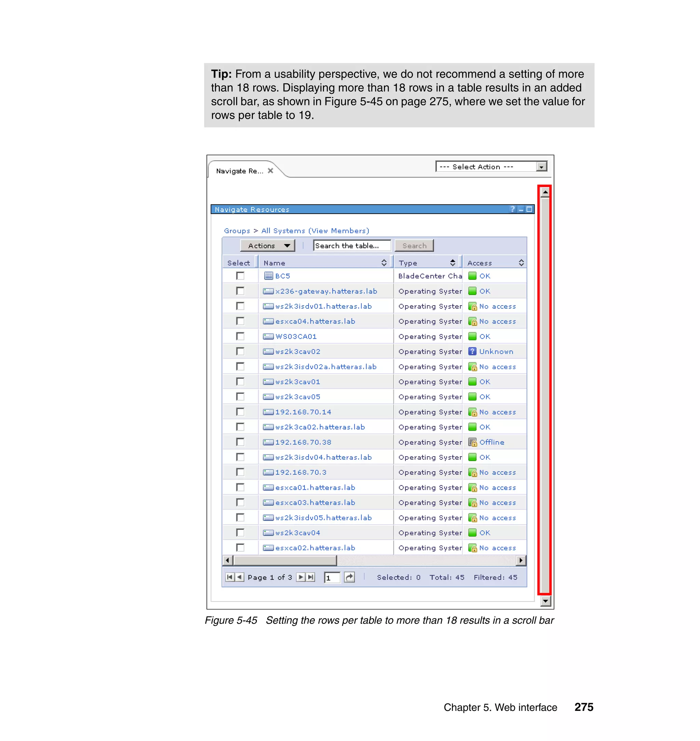
Task: Focus the Search the table field
Action: pos(352,245)
